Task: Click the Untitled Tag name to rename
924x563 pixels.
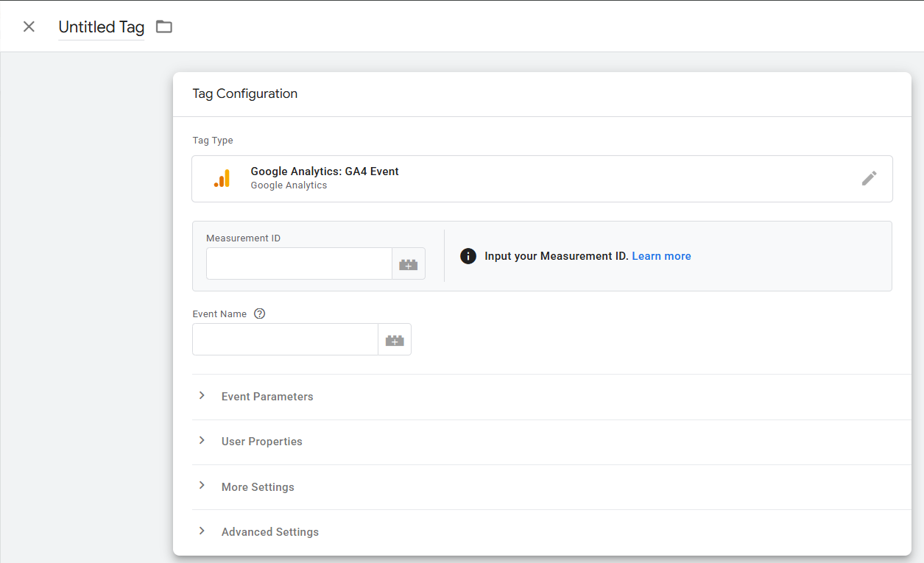Action: coord(102,27)
